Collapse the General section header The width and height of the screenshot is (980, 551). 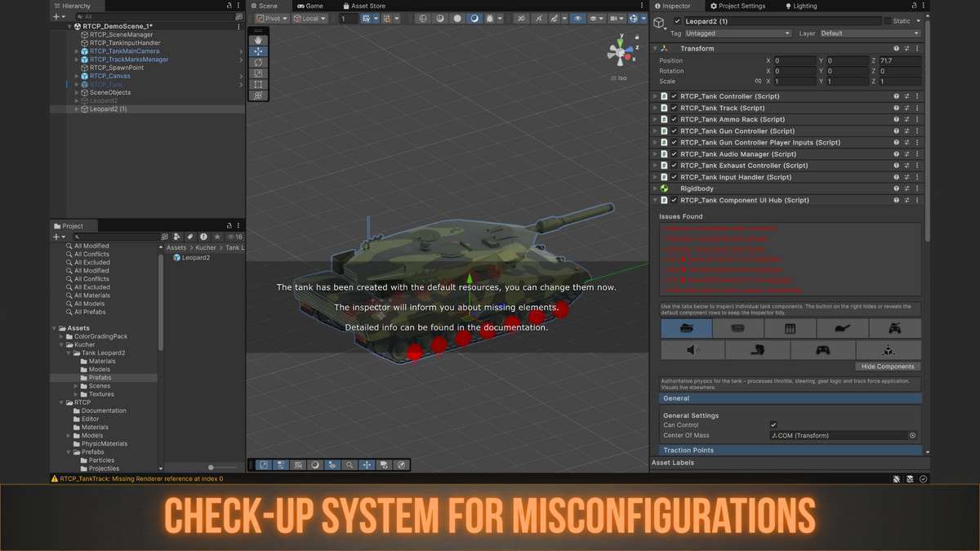click(x=791, y=398)
